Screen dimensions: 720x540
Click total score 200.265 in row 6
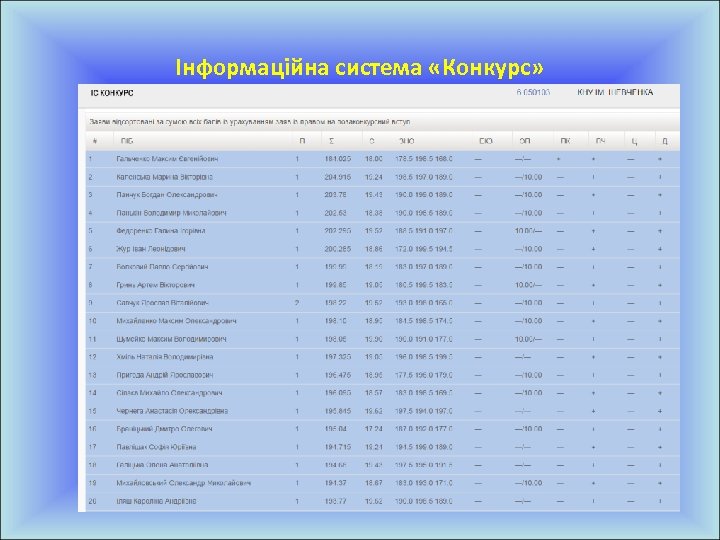point(338,249)
